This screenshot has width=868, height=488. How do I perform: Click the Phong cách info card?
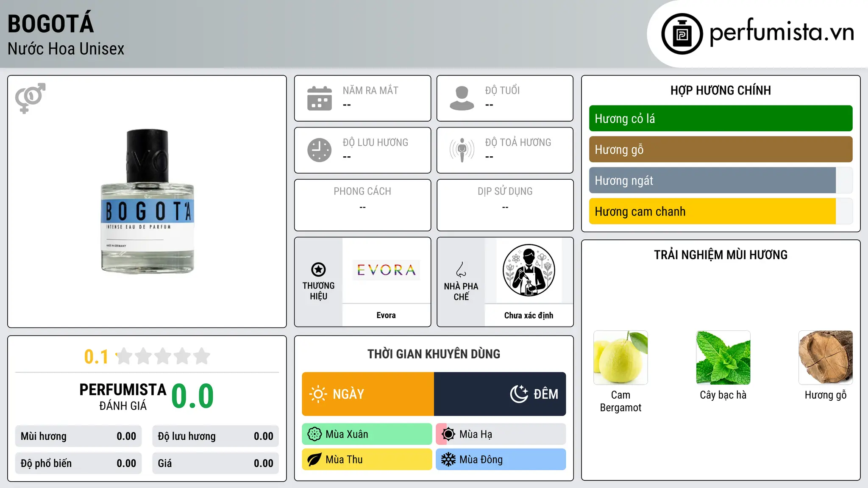click(x=363, y=205)
